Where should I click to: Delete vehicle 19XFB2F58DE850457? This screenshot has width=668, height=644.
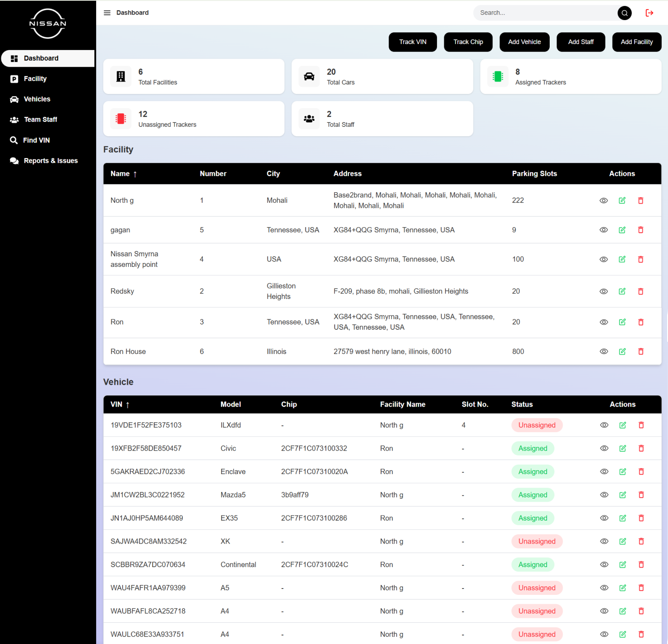641,448
